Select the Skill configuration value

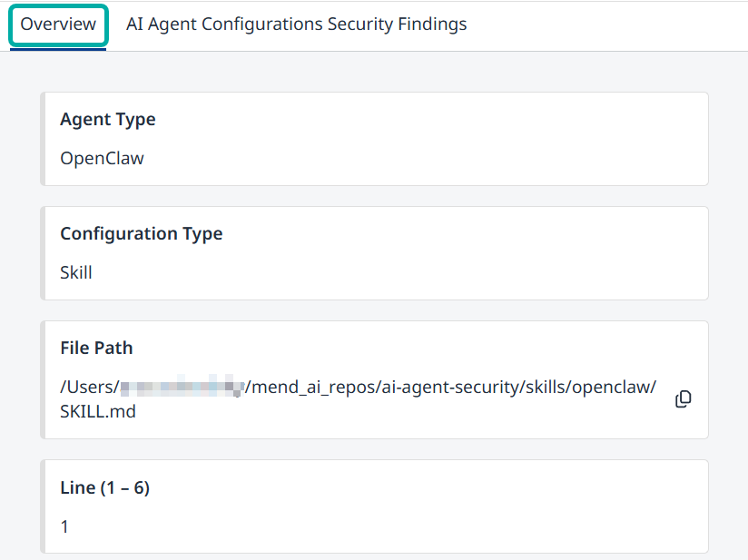click(x=76, y=272)
